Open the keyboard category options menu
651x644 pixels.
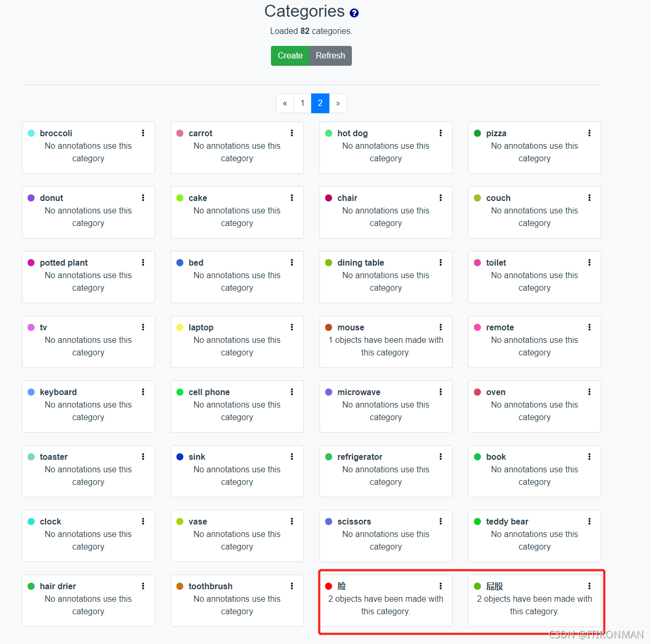click(x=143, y=392)
